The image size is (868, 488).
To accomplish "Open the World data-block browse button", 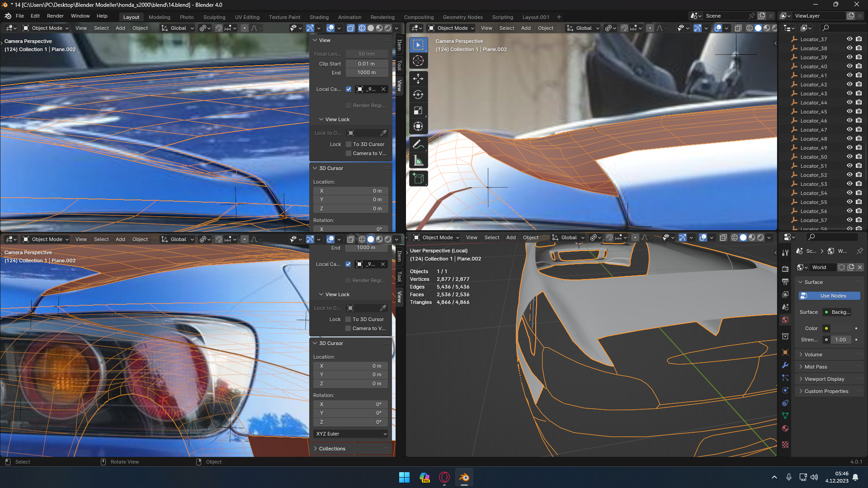I will pyautogui.click(x=802, y=267).
